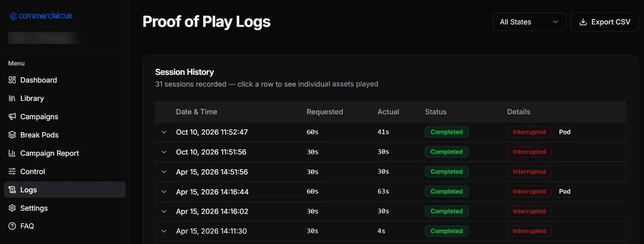Navigate to Break Pods

[x=65, y=135]
